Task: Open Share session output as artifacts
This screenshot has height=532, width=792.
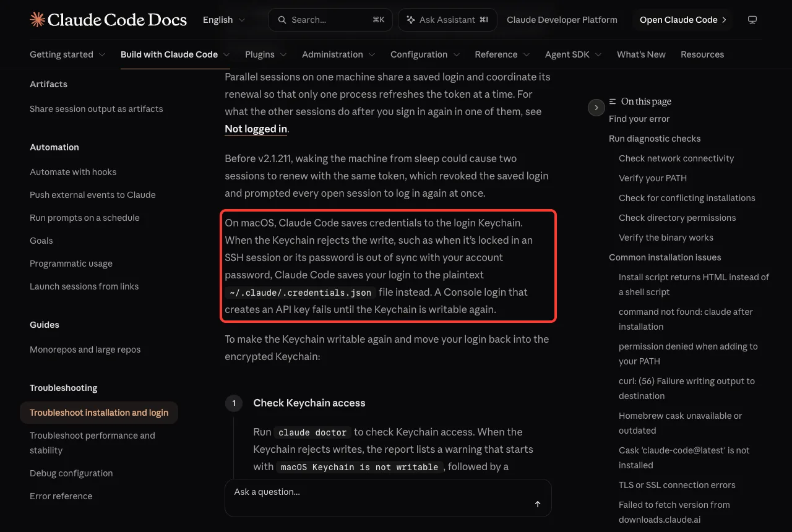Action: pos(97,109)
